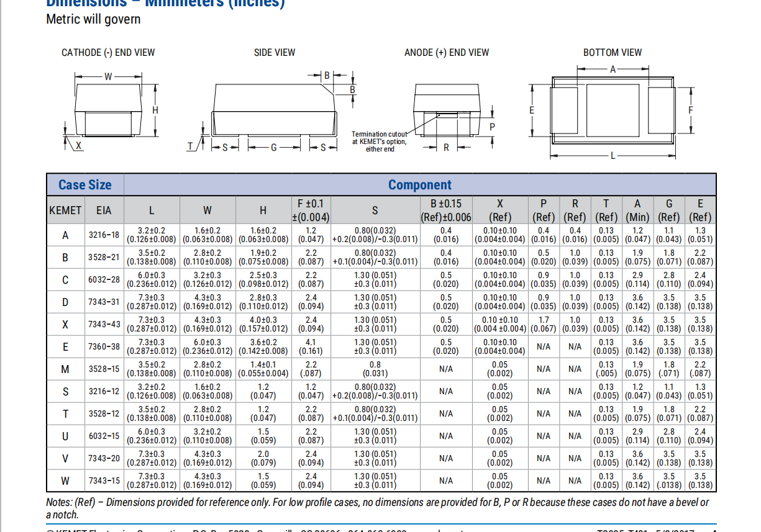Select EIA code 3216-12 cell
The height and width of the screenshot is (532, 761).
(104, 392)
